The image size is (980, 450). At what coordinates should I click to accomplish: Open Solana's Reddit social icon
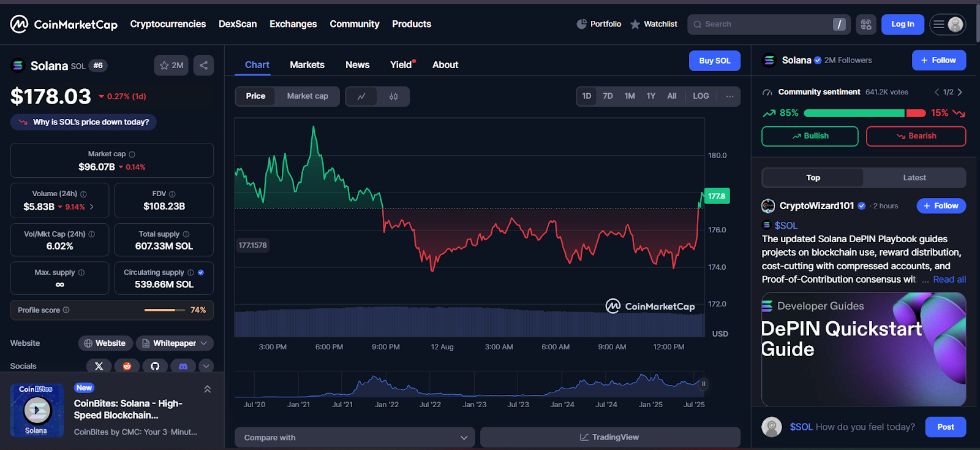[x=127, y=366]
